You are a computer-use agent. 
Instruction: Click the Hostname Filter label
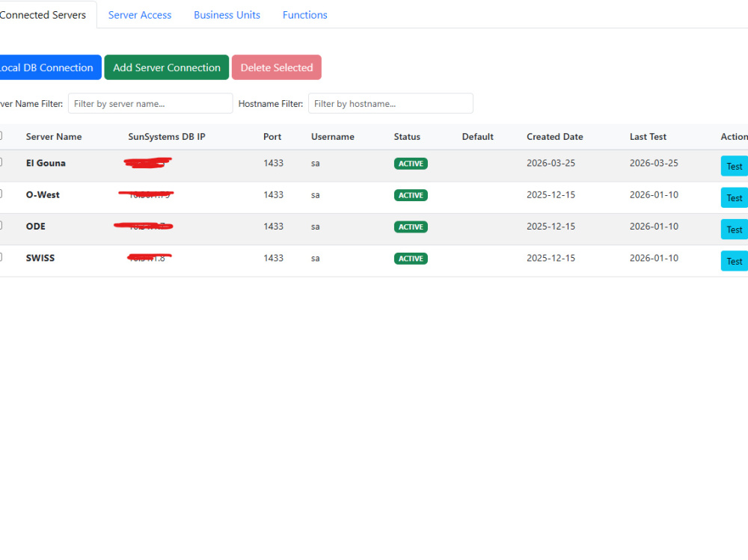[x=271, y=103]
